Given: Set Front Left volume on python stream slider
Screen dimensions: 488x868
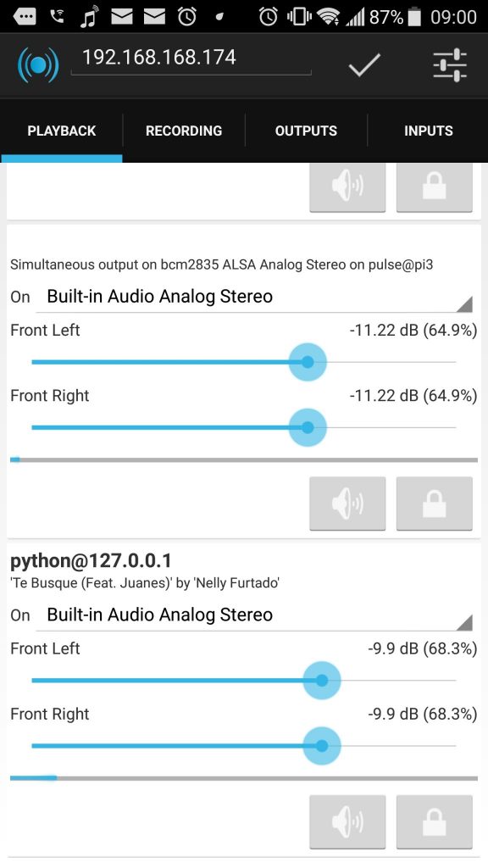Looking at the screenshot, I should pos(322,680).
